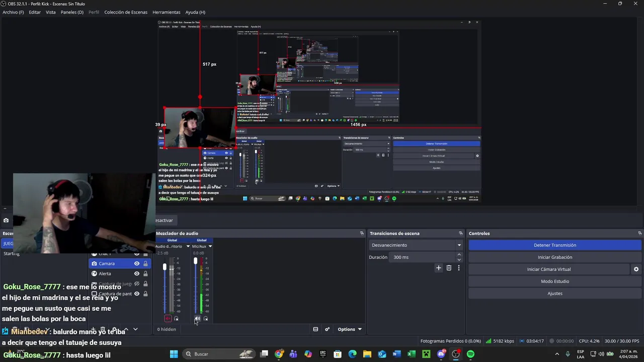The image size is (644, 362).
Task: Add a new scene transition
Action: [438, 268]
